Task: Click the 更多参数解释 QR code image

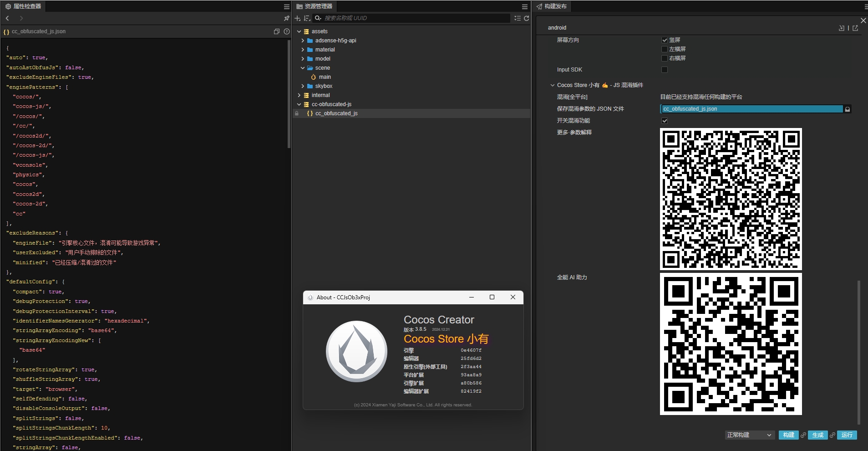Action: pyautogui.click(x=731, y=199)
